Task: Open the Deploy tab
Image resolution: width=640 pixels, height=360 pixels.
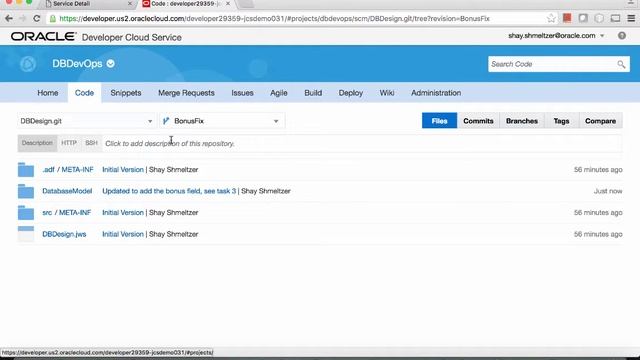Action: 351,93
